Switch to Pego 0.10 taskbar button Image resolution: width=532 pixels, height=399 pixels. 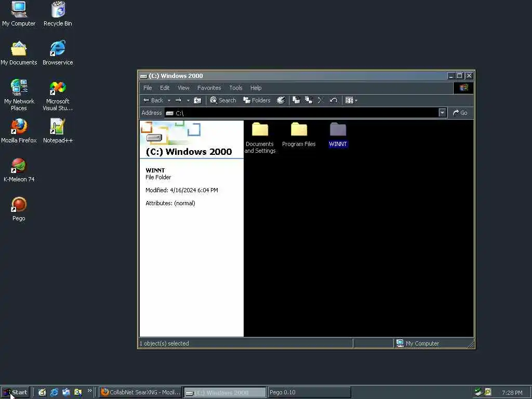click(x=309, y=392)
